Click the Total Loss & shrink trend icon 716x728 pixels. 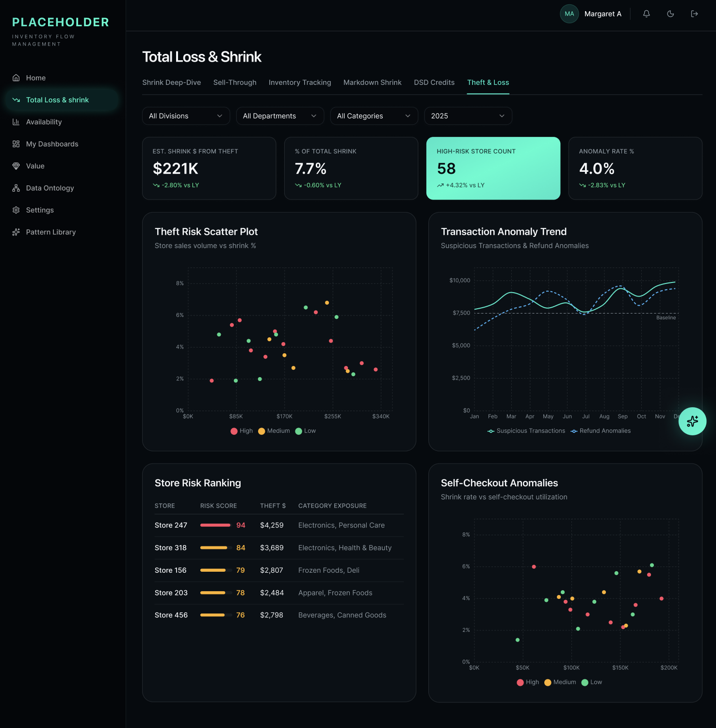point(16,100)
